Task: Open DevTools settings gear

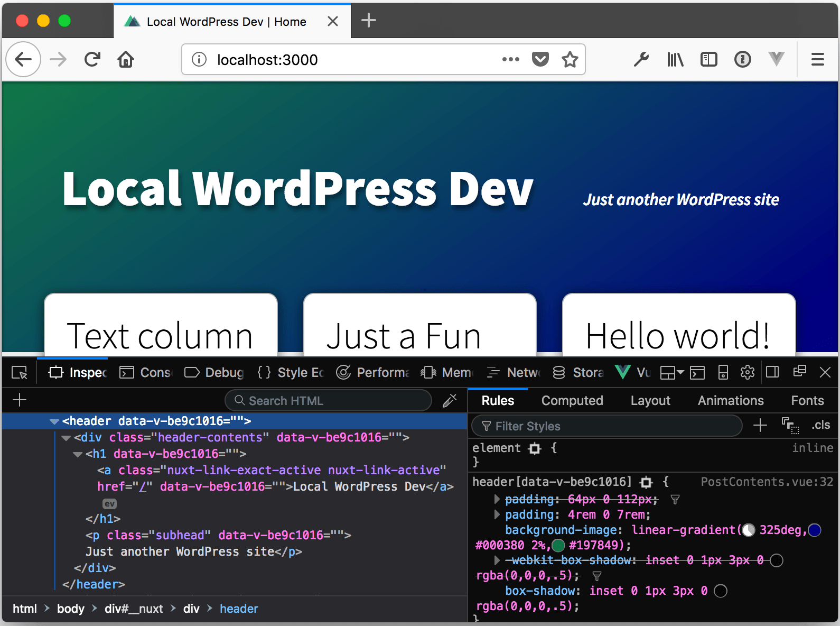Action: (747, 373)
